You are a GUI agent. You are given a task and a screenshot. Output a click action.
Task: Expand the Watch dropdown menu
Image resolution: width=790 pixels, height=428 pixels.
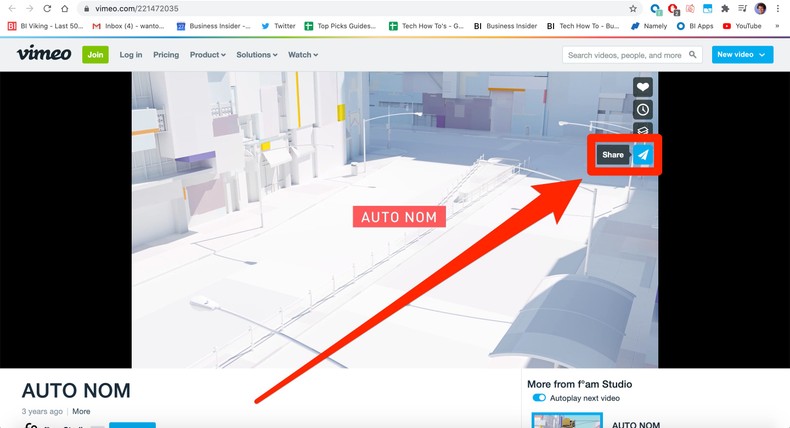tap(303, 55)
